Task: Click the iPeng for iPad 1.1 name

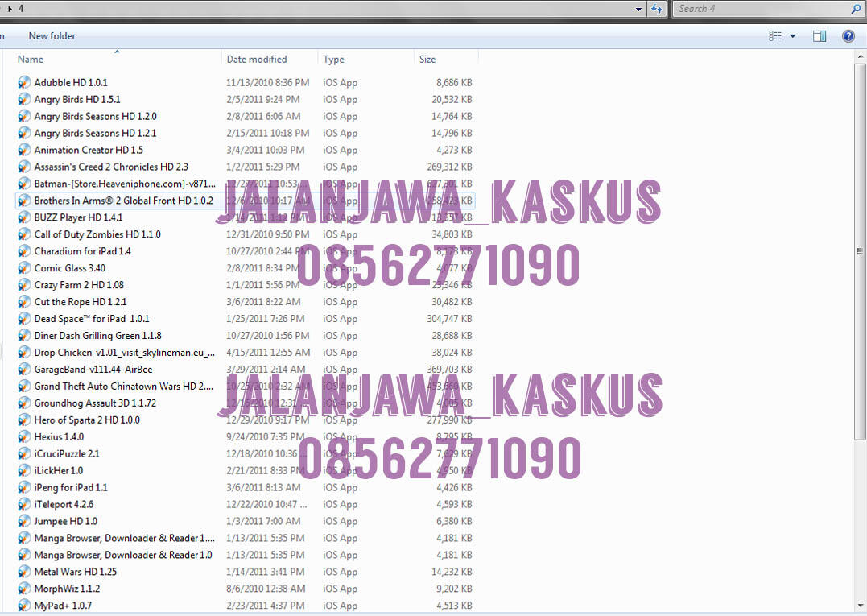Action: pos(71,487)
